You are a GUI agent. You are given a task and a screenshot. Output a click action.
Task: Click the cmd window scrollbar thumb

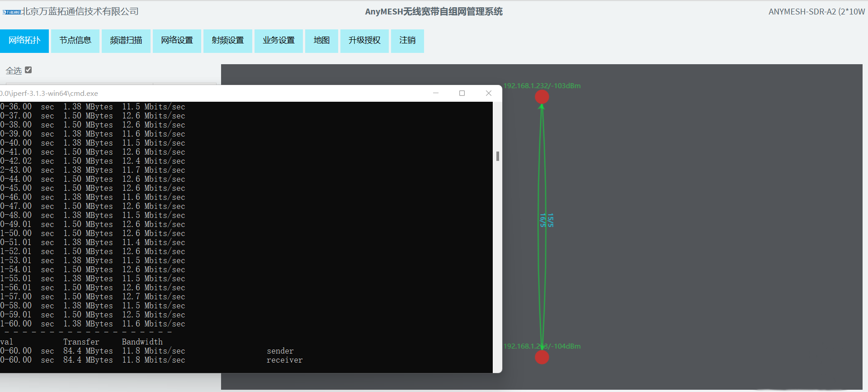(498, 156)
